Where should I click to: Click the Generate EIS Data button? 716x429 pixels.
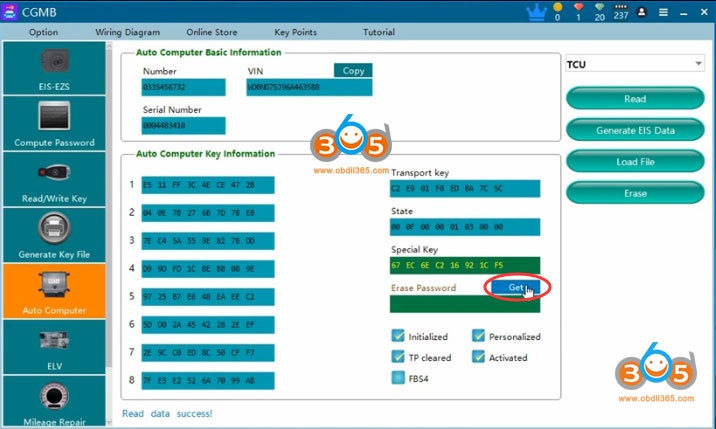point(635,130)
